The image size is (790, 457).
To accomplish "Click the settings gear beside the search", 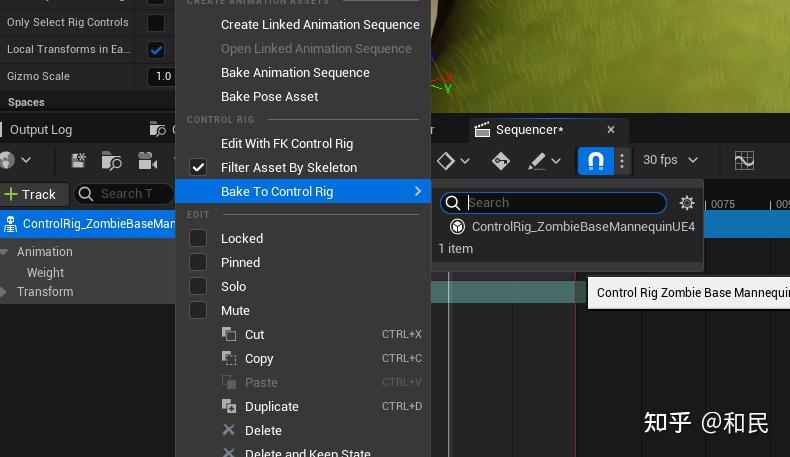I will click(686, 203).
